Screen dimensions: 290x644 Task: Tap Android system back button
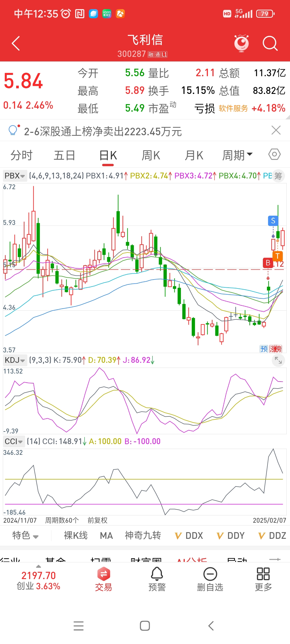point(211,626)
